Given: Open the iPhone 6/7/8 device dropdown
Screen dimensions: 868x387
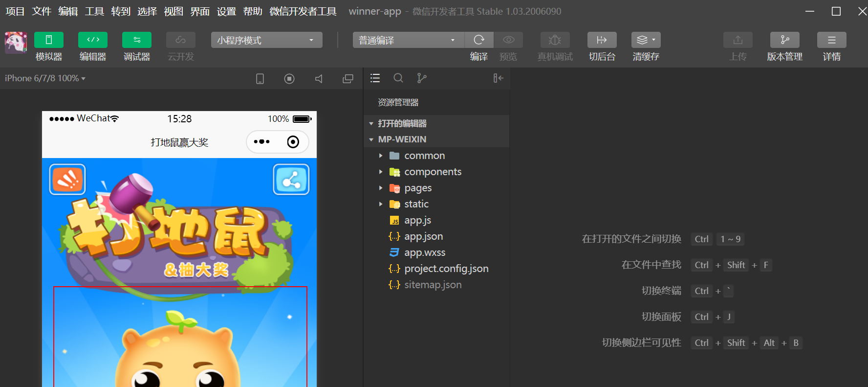Looking at the screenshot, I should pyautogui.click(x=45, y=78).
